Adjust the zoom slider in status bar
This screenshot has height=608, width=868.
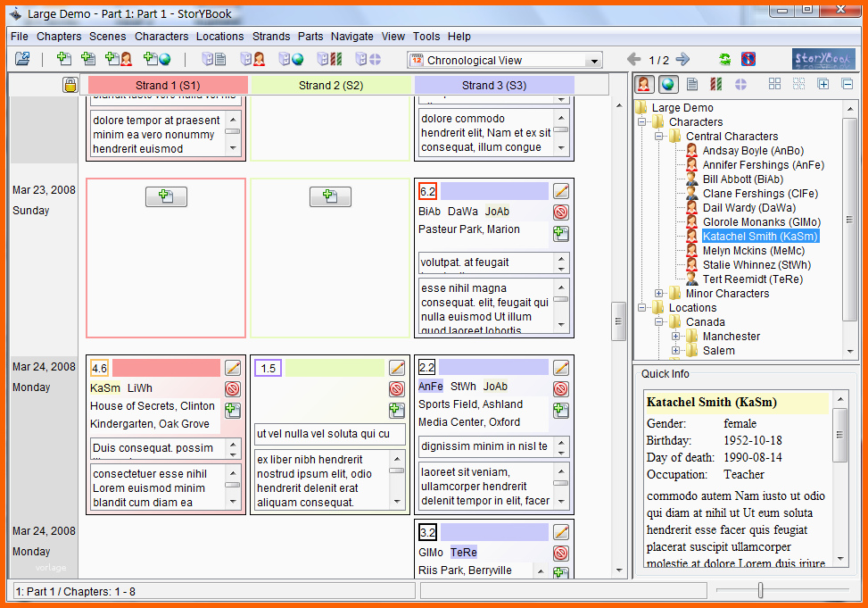click(761, 590)
